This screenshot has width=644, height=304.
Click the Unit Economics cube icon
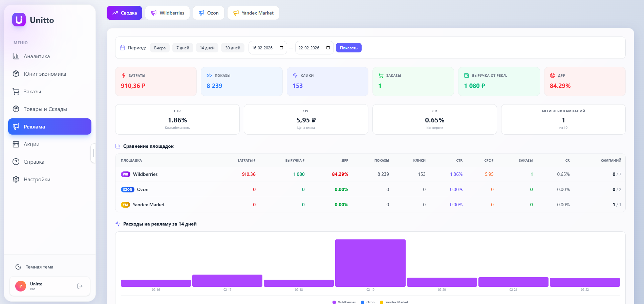click(16, 74)
